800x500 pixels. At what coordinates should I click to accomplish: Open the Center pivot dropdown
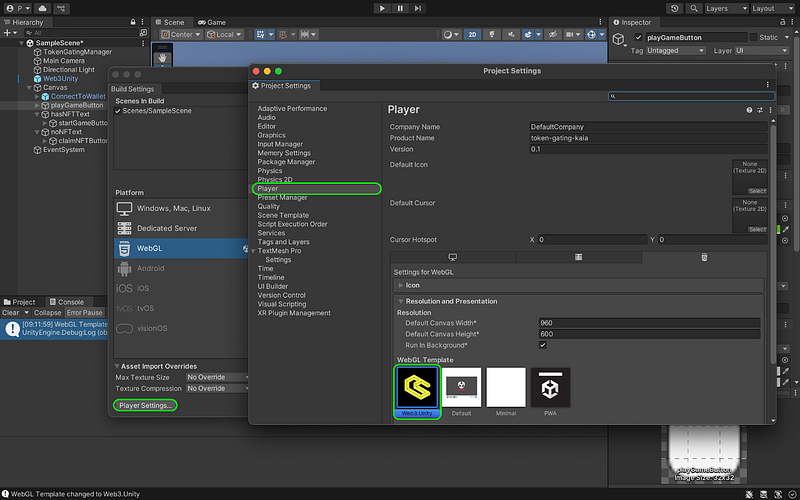click(x=181, y=35)
